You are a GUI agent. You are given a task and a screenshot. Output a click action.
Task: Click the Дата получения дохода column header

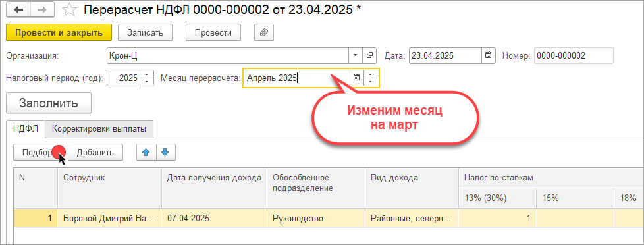pos(215,188)
